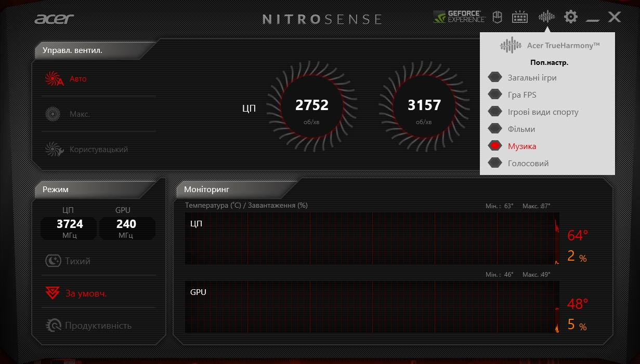Click the GPU temperature graph
This screenshot has height=364, width=640.
click(x=372, y=307)
